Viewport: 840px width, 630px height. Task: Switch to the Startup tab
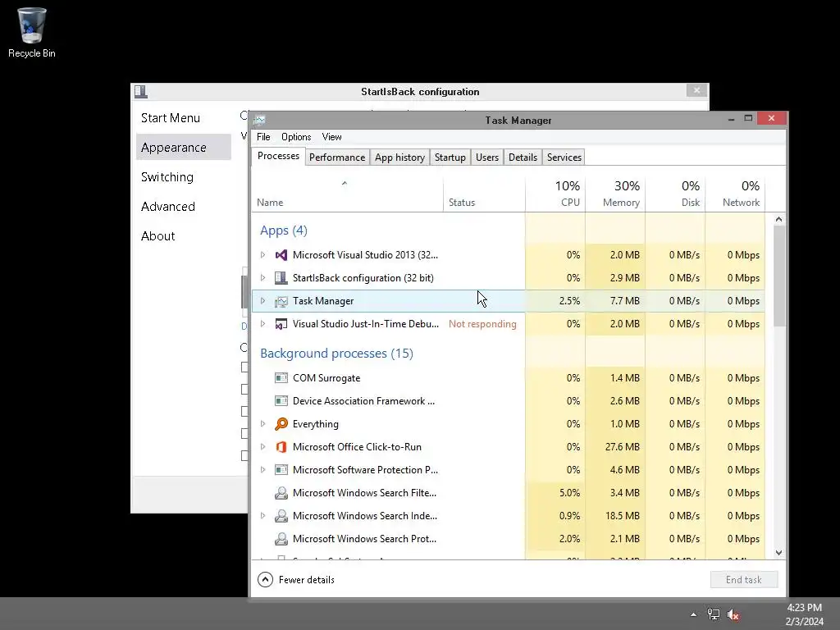[450, 157]
